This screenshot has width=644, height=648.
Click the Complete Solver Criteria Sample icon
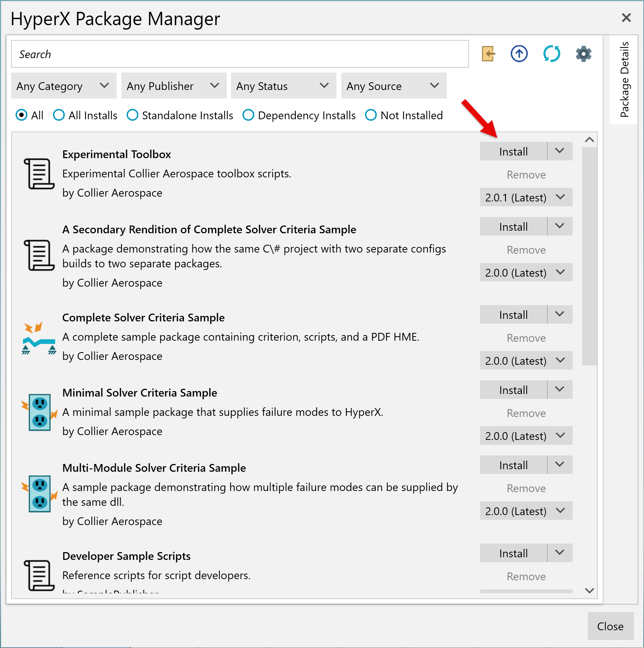(x=39, y=338)
